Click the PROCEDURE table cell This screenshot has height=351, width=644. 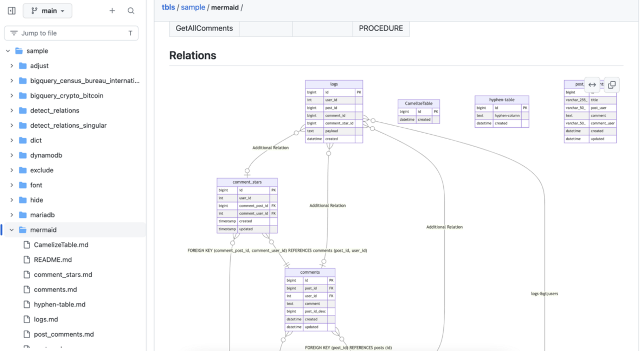click(x=381, y=28)
